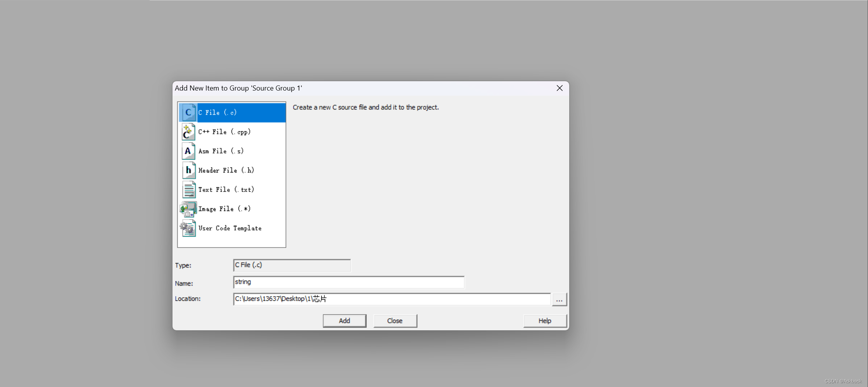The width and height of the screenshot is (868, 387).
Task: Choose the Image File (.*) icon
Action: pos(188,209)
